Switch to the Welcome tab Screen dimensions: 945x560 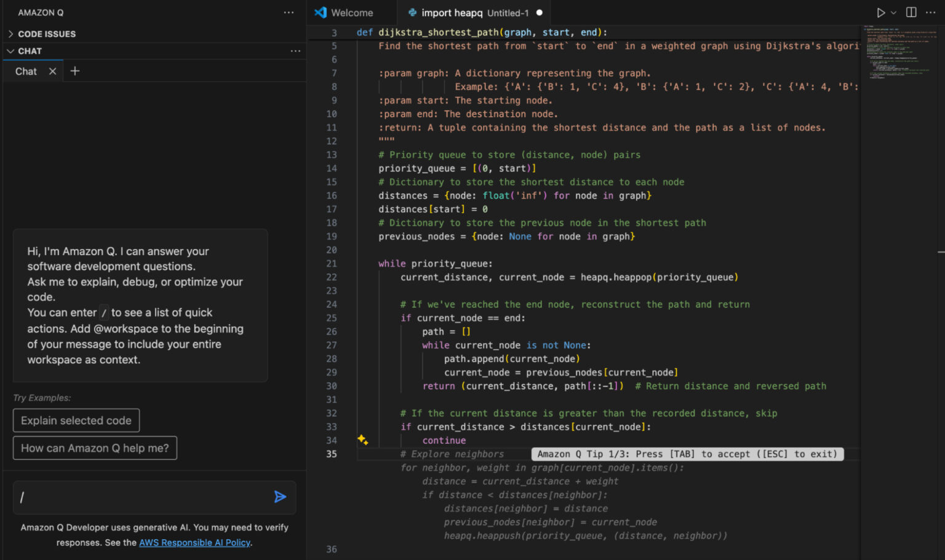pyautogui.click(x=351, y=12)
